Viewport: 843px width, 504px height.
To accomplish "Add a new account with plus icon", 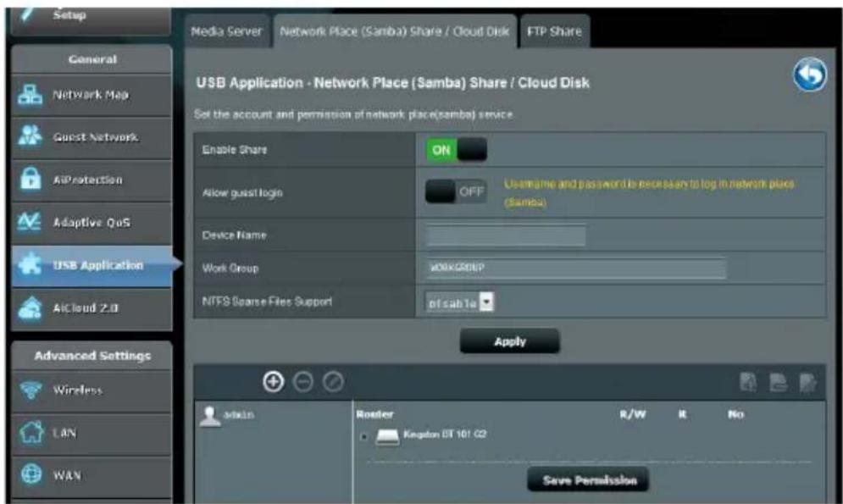I will pos(273,381).
